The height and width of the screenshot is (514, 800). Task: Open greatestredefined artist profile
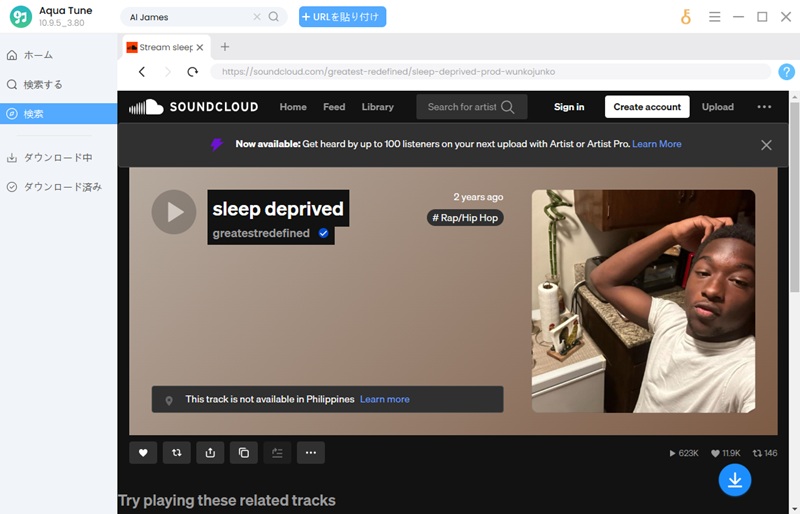click(x=261, y=233)
